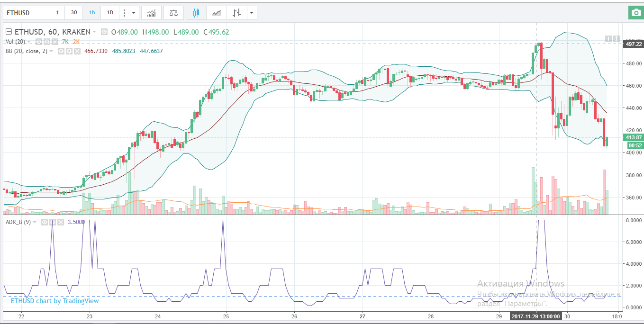Open ETHUSD chart by TradingView link
The image size is (644, 324).
coord(54,300)
